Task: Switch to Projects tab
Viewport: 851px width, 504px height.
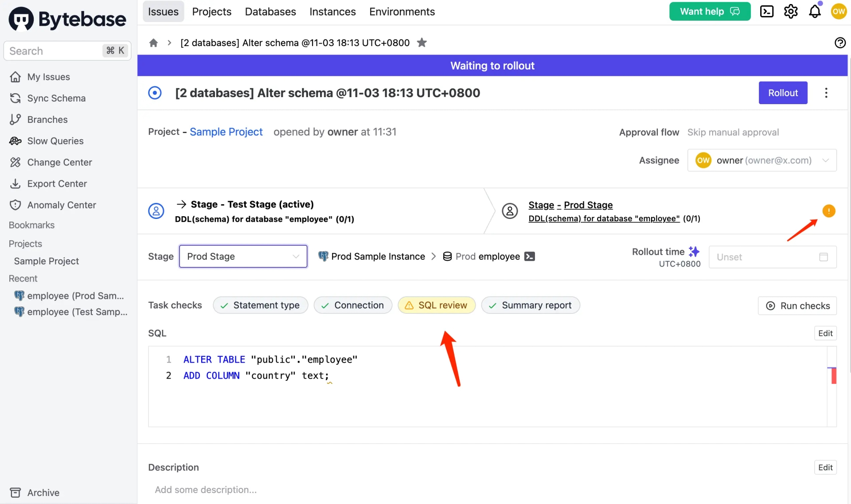Action: tap(211, 12)
